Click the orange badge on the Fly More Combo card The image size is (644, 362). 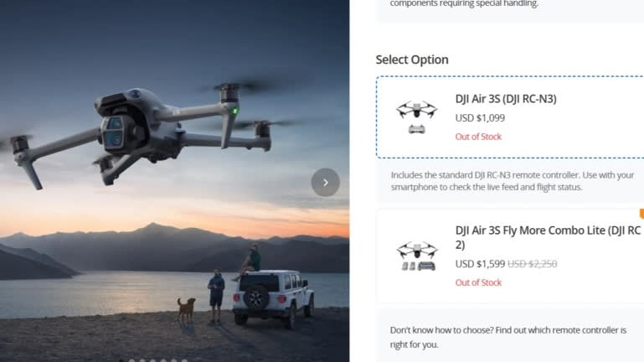[641, 214]
